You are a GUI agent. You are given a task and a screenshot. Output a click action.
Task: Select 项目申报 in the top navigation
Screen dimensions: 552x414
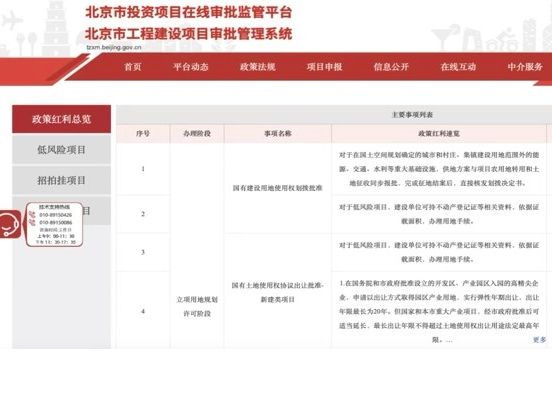point(324,67)
